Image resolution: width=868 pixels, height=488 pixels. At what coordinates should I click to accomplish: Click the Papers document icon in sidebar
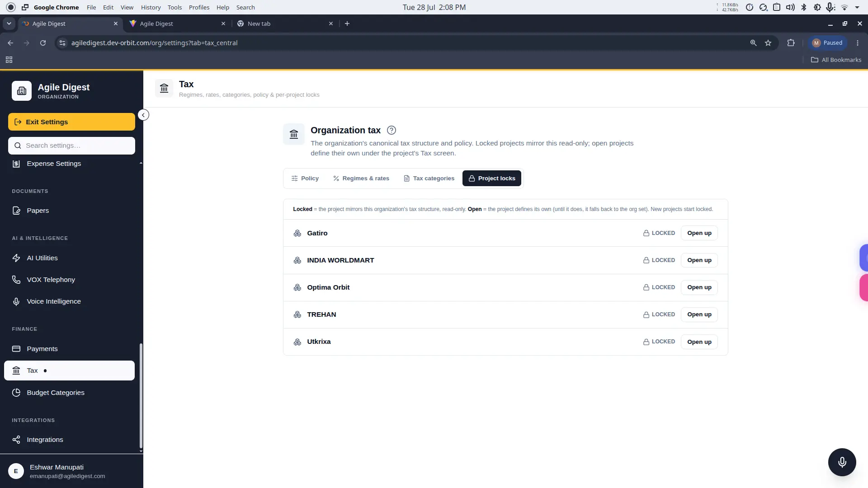click(x=16, y=211)
